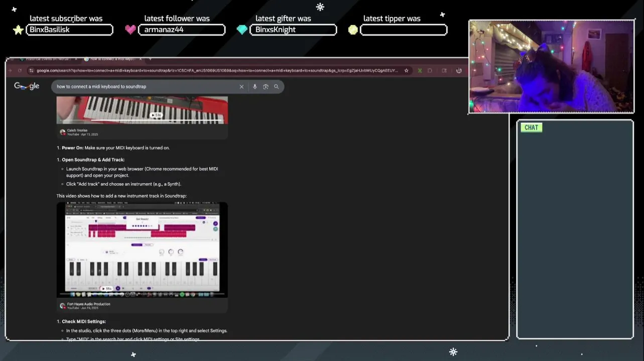Click the pink heart follower icon
The image size is (644, 361).
(x=131, y=30)
